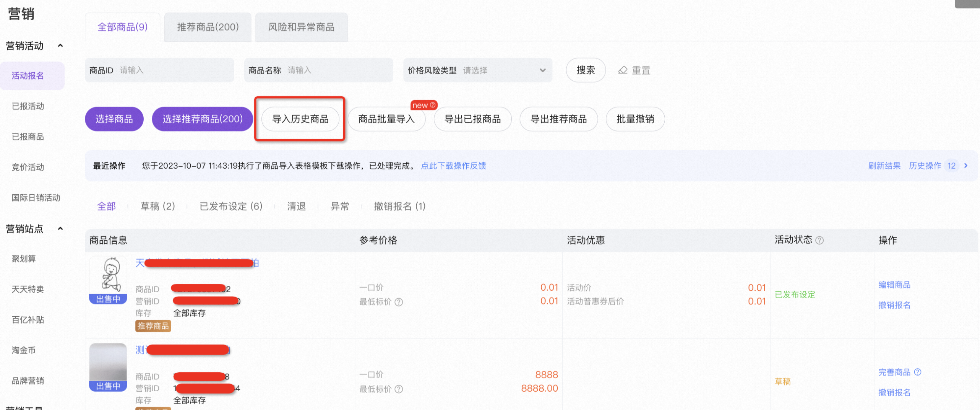Filter by 已发布设定 (6) status
This screenshot has height=410, width=980.
click(x=231, y=206)
